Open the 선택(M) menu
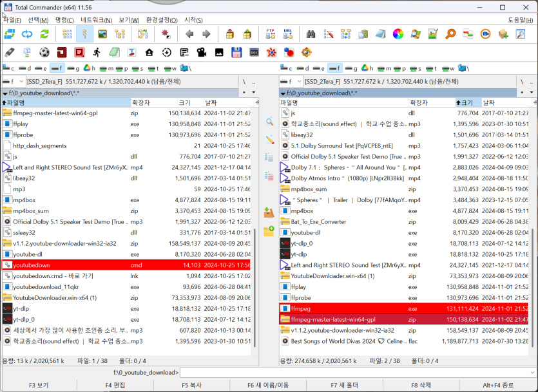 [38, 20]
